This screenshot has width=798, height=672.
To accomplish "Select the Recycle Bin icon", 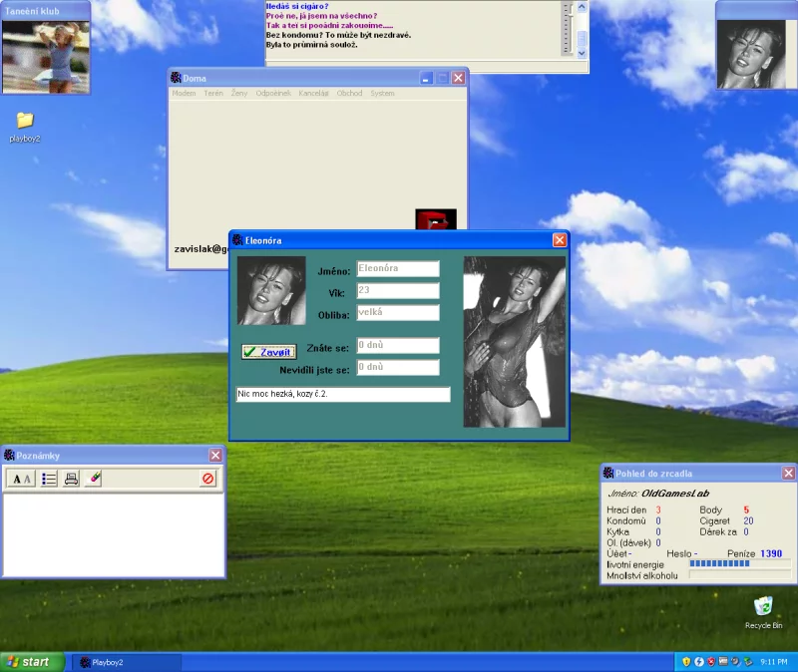I will 763,612.
